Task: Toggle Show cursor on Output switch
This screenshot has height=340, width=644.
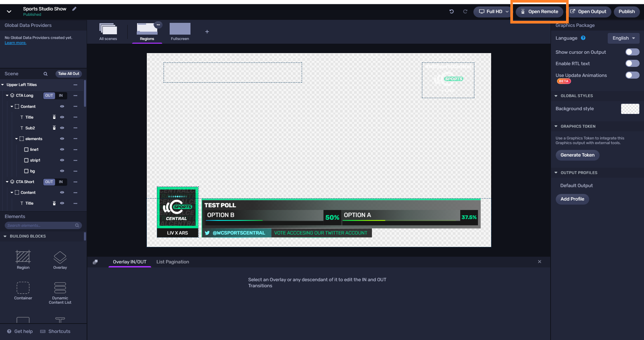Action: point(632,52)
